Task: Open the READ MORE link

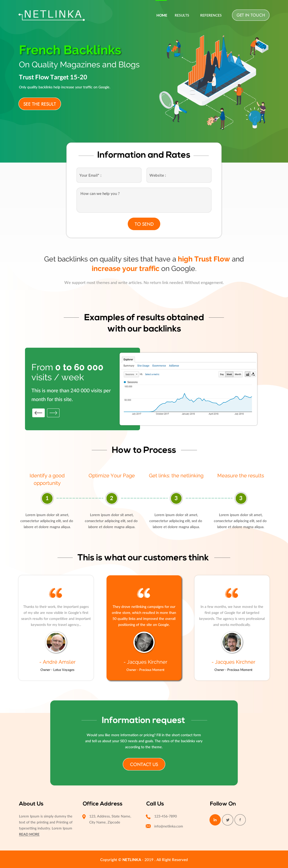Action: point(29,834)
